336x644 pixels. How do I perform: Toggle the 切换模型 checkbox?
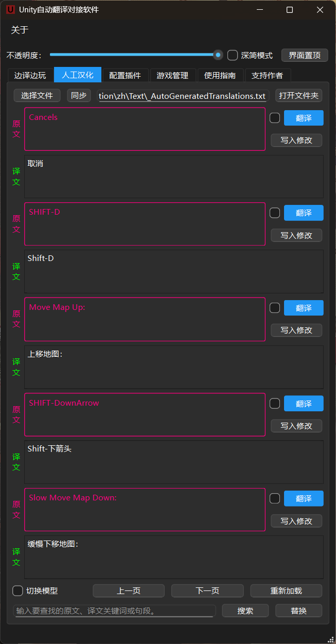point(18,590)
